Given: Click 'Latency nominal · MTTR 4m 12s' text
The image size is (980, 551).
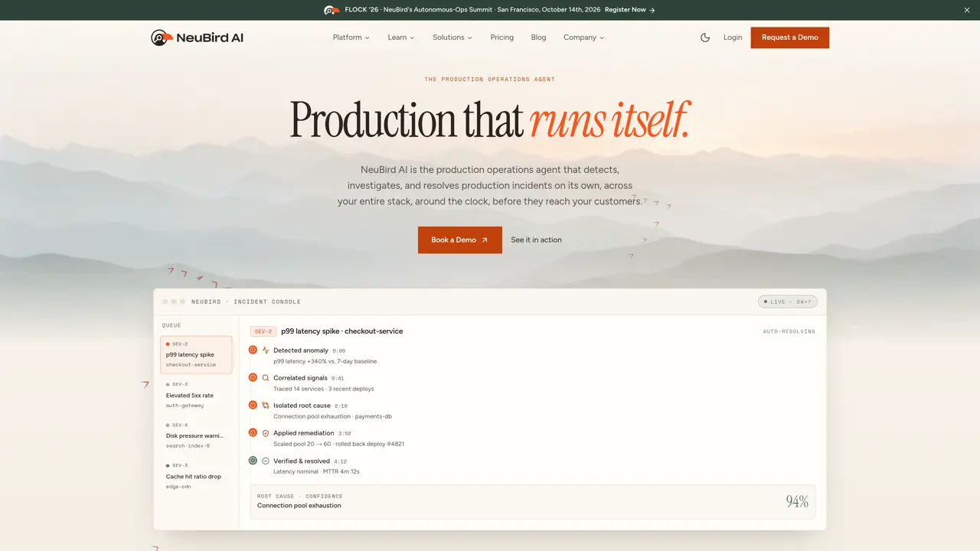Looking at the screenshot, I should click(316, 471).
